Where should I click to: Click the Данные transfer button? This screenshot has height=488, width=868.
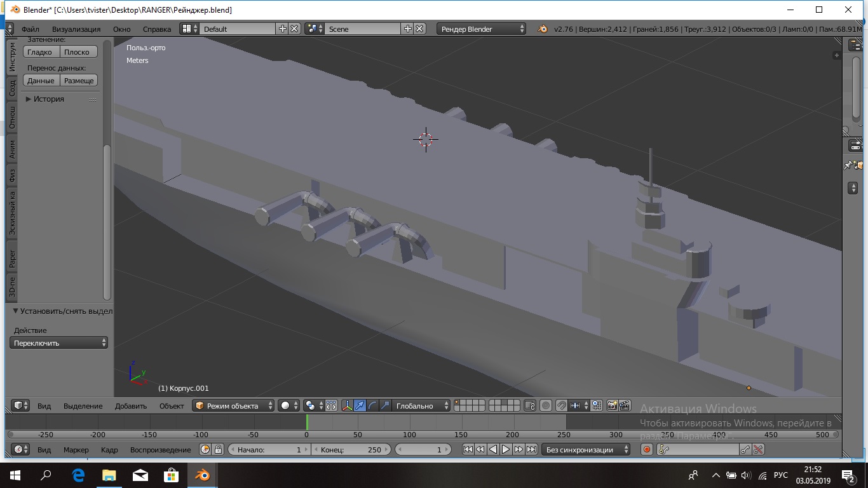point(41,81)
